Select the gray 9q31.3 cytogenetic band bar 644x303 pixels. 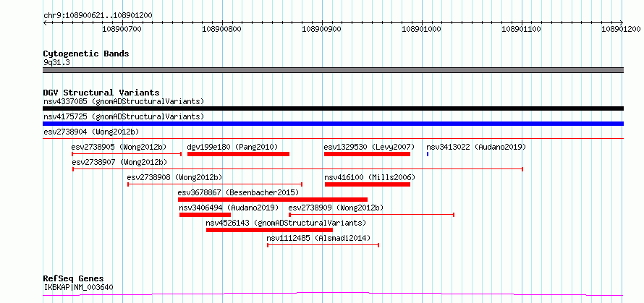tap(333, 70)
